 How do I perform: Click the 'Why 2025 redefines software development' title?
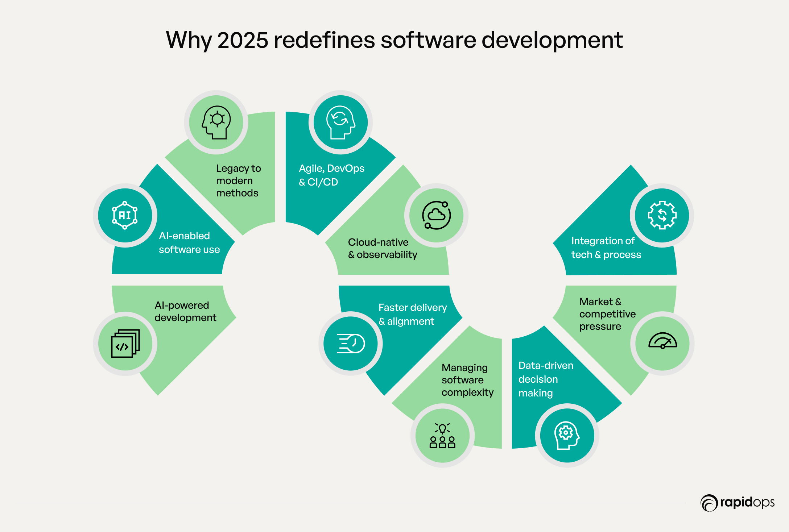pos(394,40)
